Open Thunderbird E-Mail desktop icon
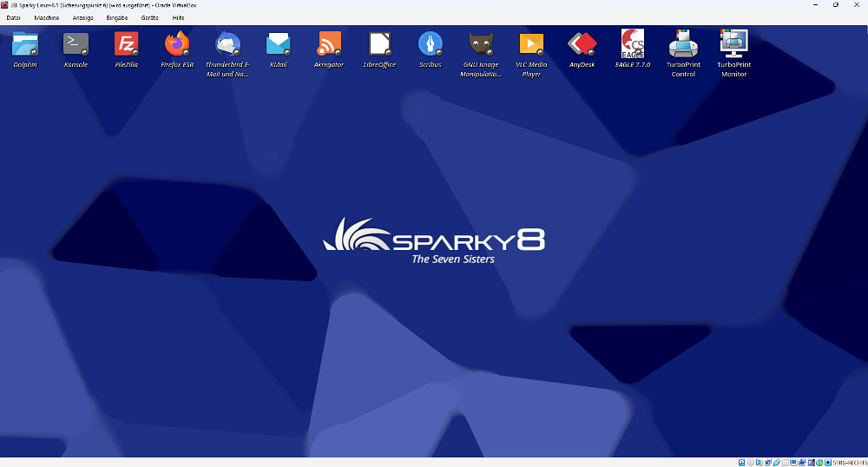The height and width of the screenshot is (467, 868). 227,43
